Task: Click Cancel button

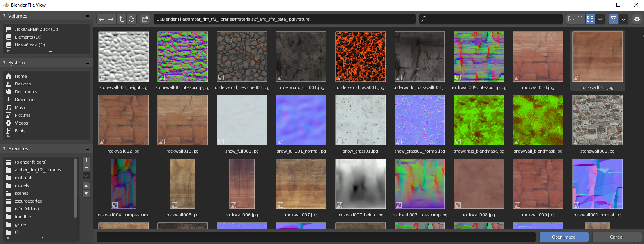Action: (x=617, y=237)
